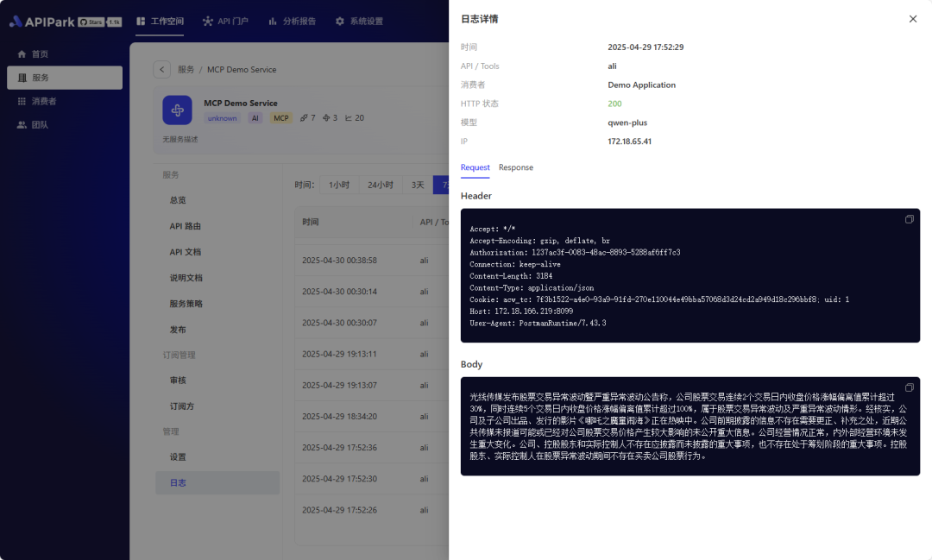932x560 pixels.
Task: Copy the request Body content
Action: pos(909,386)
